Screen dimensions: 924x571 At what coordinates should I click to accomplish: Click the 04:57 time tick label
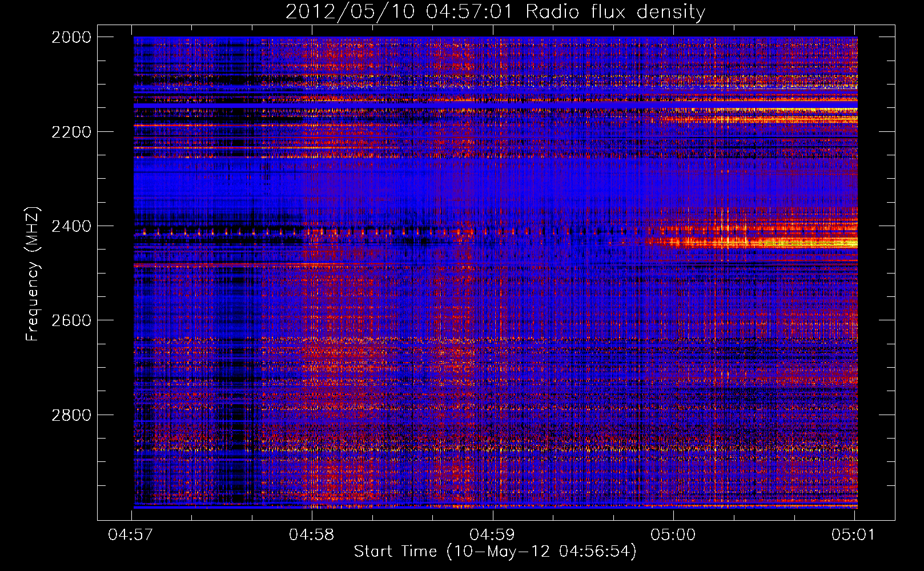131,534
